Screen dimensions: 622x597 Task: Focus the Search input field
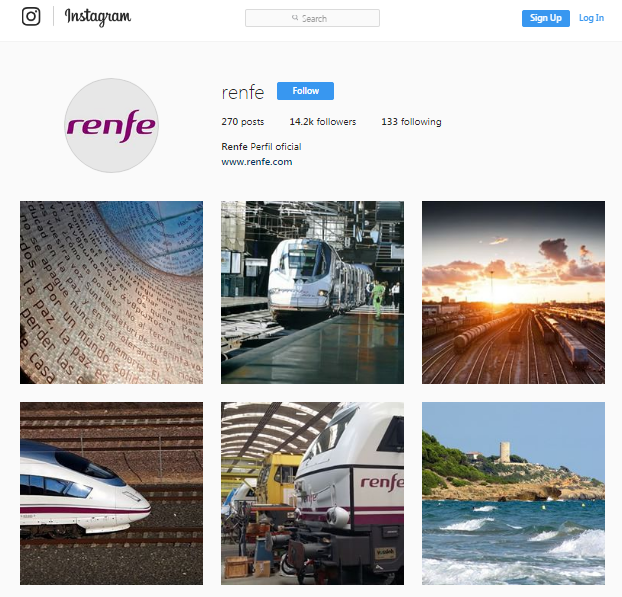312,18
